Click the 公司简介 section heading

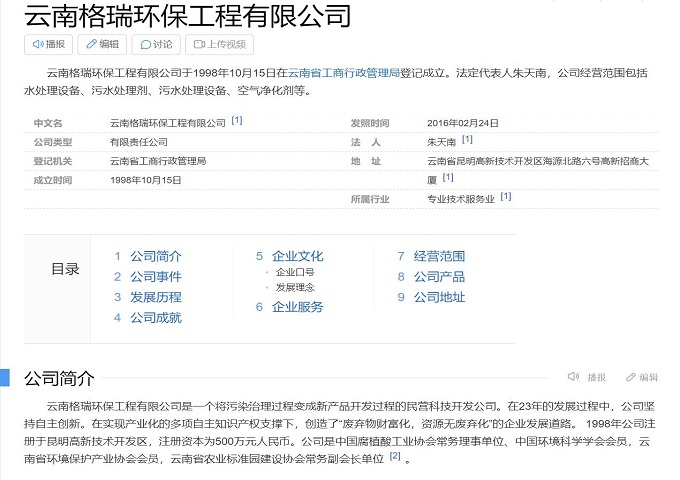point(59,378)
